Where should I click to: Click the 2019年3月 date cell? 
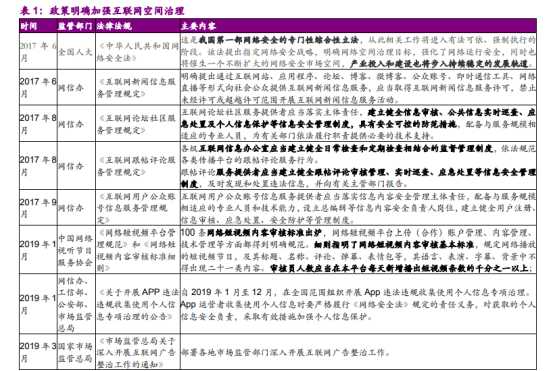click(38, 352)
